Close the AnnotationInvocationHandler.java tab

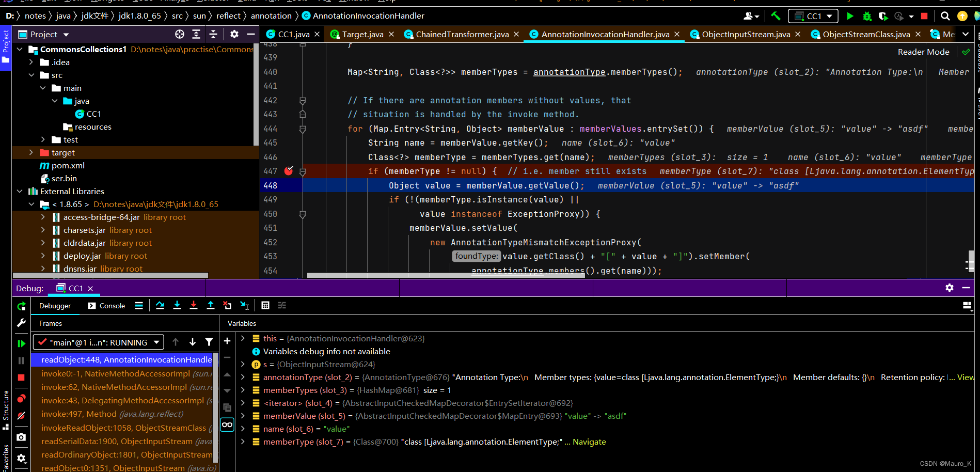677,34
